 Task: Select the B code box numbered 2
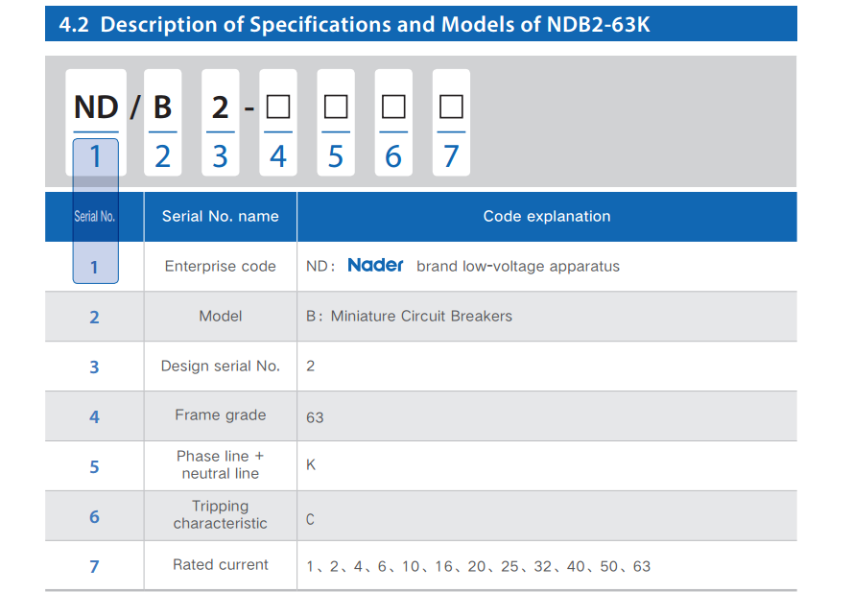[163, 123]
